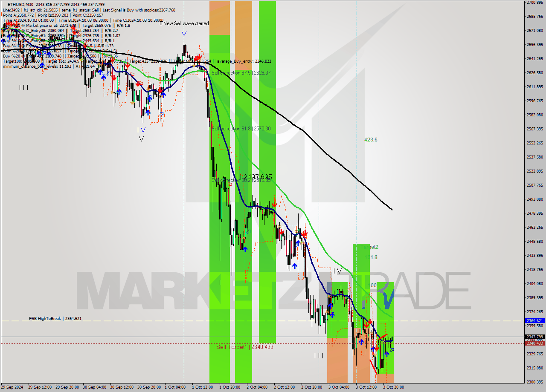Select the 'Sell correction 87.5 | 2629.37' label
This screenshot has width=546, height=392.
(241, 73)
